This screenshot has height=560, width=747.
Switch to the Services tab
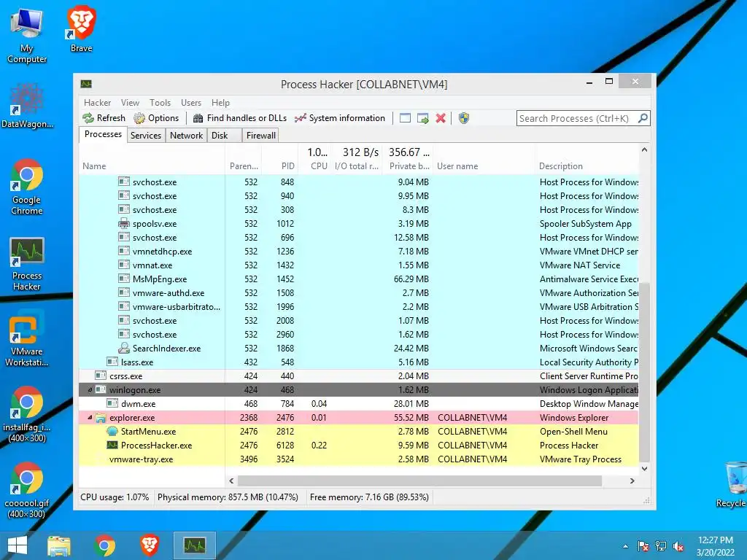pyautogui.click(x=146, y=135)
